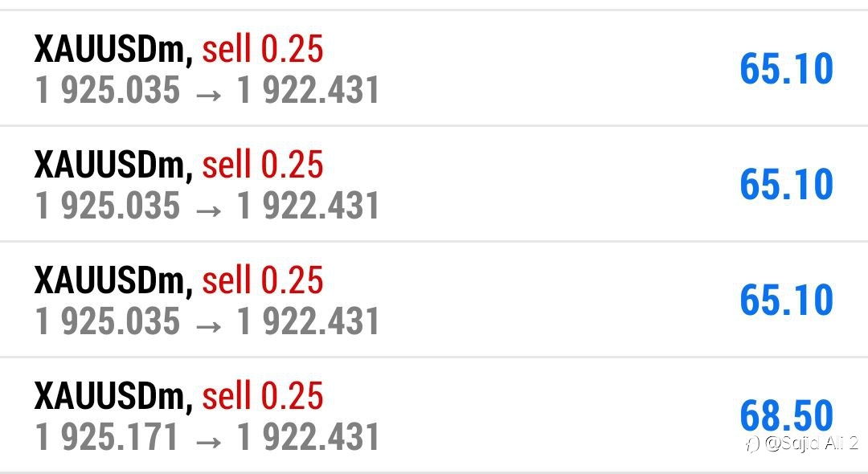Click red sell 0.25 in first trade
Image resolution: width=868 pixels, height=474 pixels.
(262, 49)
